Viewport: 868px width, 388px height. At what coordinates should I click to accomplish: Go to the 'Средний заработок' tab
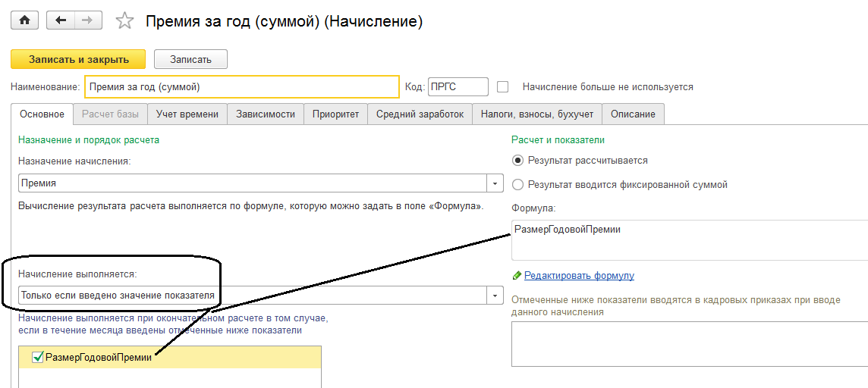click(x=420, y=114)
